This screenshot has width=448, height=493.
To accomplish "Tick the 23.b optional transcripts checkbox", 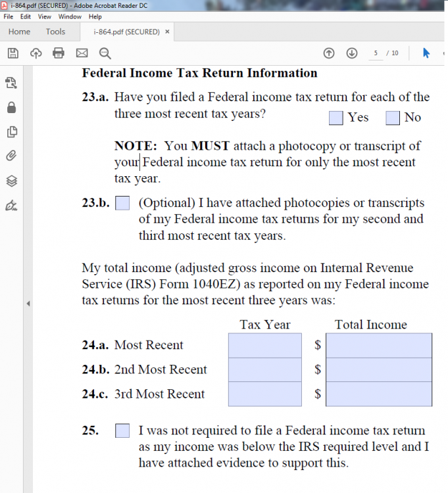I will [x=122, y=203].
